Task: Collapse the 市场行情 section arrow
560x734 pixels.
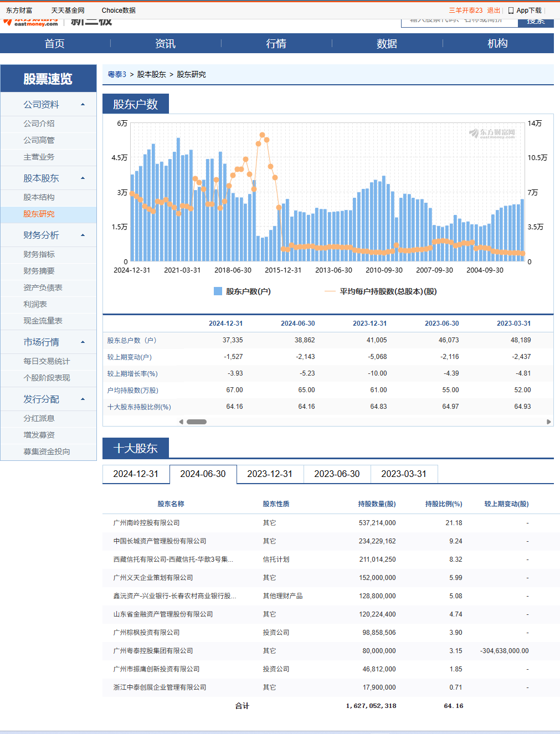Action: pos(83,342)
